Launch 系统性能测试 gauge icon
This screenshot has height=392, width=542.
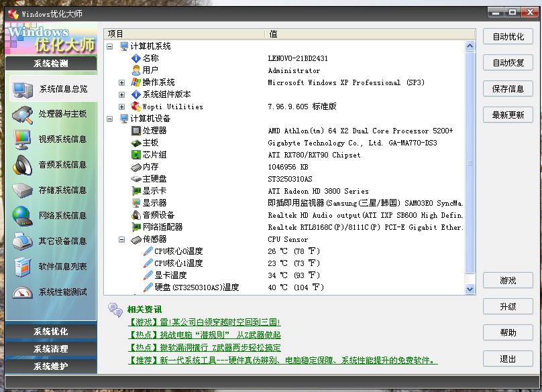23,292
